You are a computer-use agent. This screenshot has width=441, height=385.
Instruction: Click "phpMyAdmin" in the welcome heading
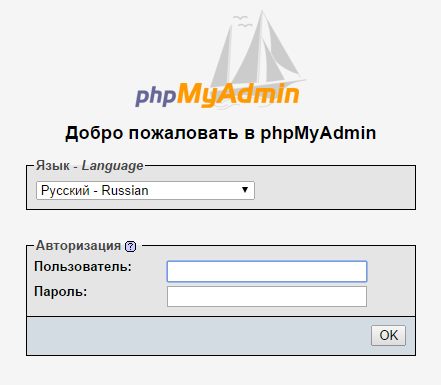(318, 133)
